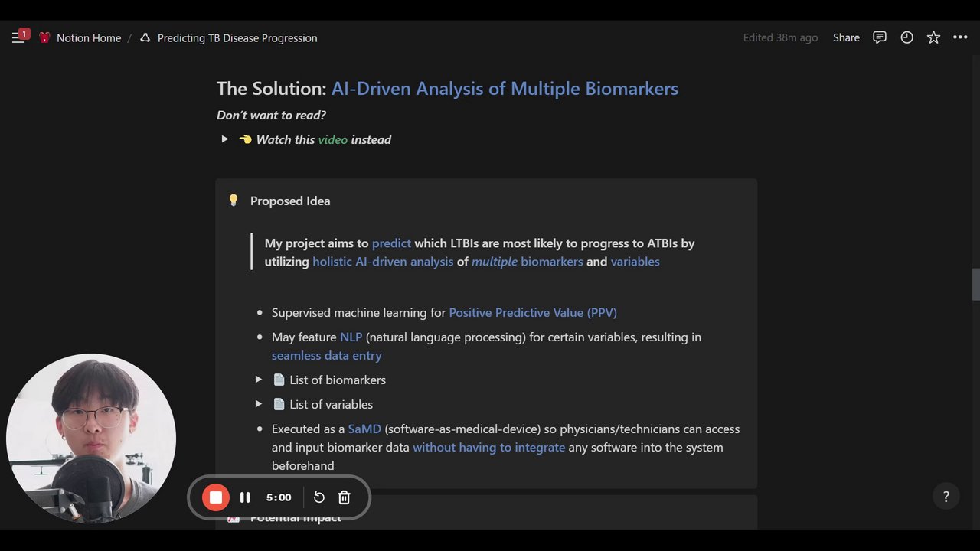Image resolution: width=980 pixels, height=551 pixels.
Task: Click the Share button
Action: click(846, 37)
